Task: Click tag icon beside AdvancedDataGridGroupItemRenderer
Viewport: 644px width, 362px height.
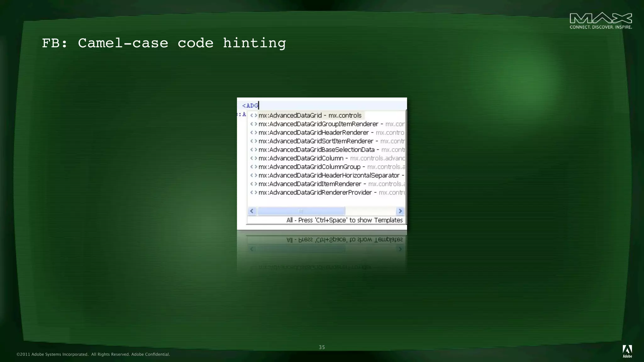Action: tap(253, 124)
